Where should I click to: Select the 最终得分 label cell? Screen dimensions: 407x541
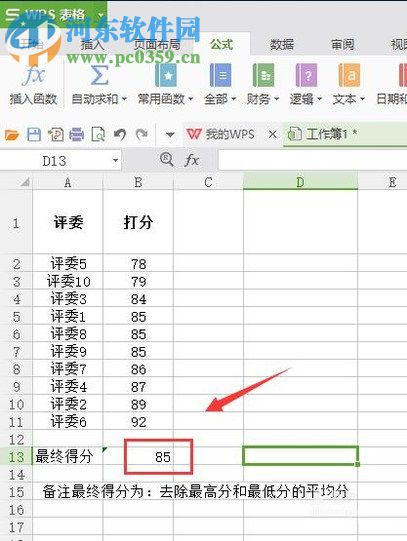pos(68,456)
